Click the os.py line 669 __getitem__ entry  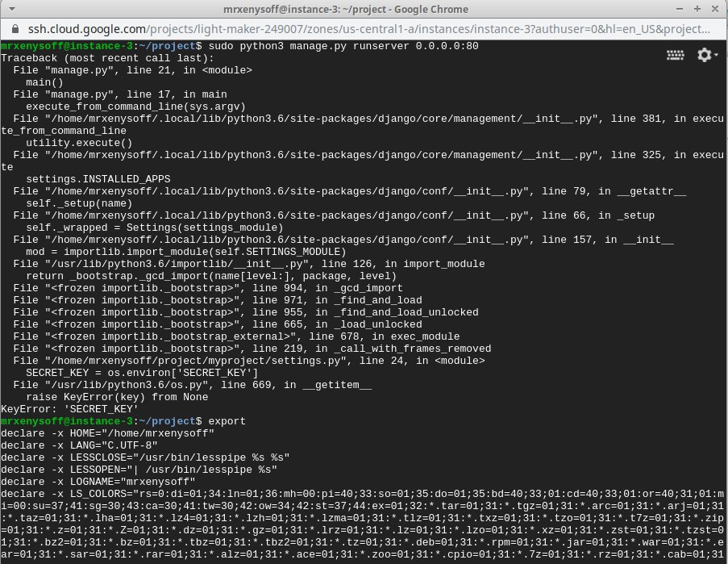[x=192, y=384]
